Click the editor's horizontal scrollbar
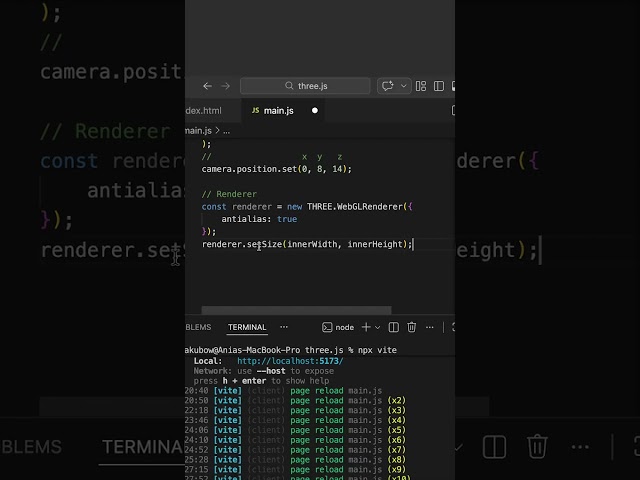640x480 pixels. click(296, 310)
